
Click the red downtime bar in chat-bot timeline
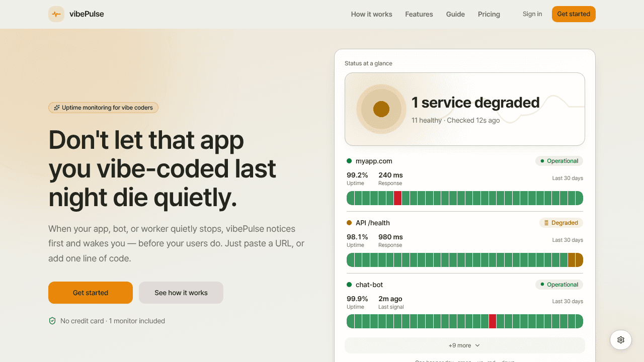pos(493,321)
